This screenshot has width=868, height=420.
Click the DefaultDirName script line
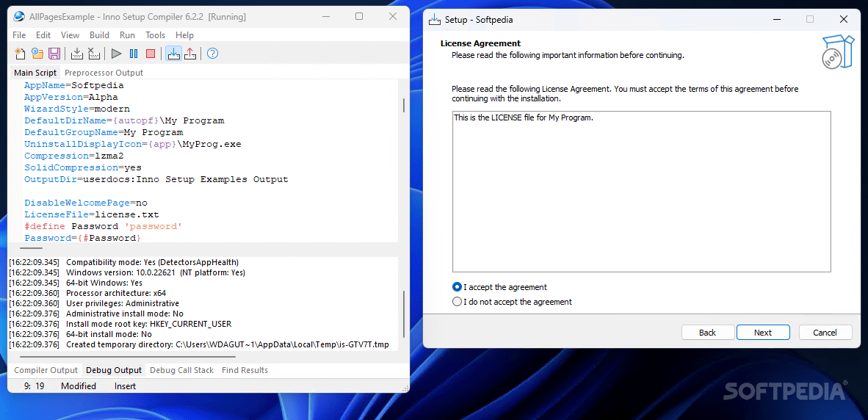[x=124, y=120]
